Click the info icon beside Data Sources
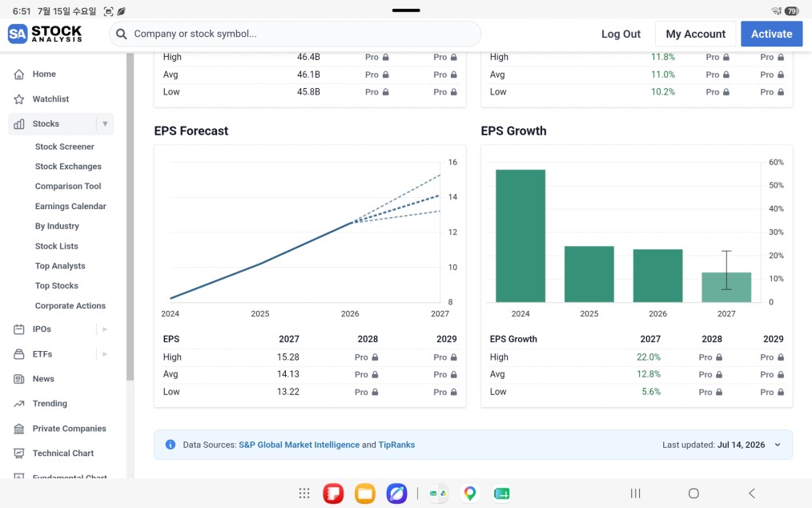The height and width of the screenshot is (508, 812). tap(170, 445)
